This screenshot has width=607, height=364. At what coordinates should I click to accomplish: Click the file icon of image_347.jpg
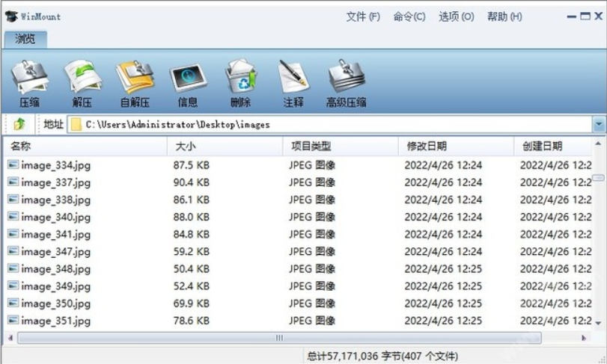coord(13,251)
